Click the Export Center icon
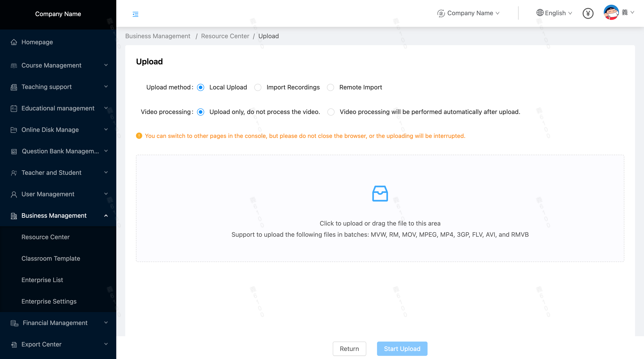 14,344
